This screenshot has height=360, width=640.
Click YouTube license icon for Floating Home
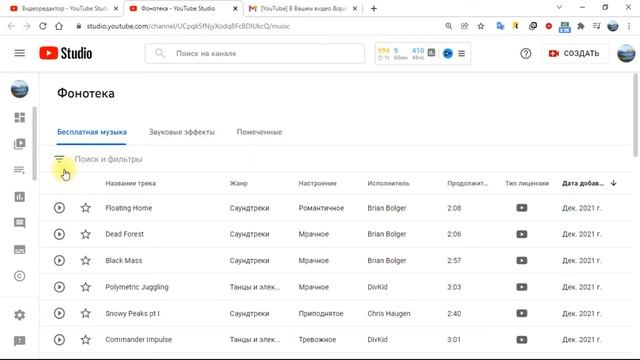tap(522, 208)
